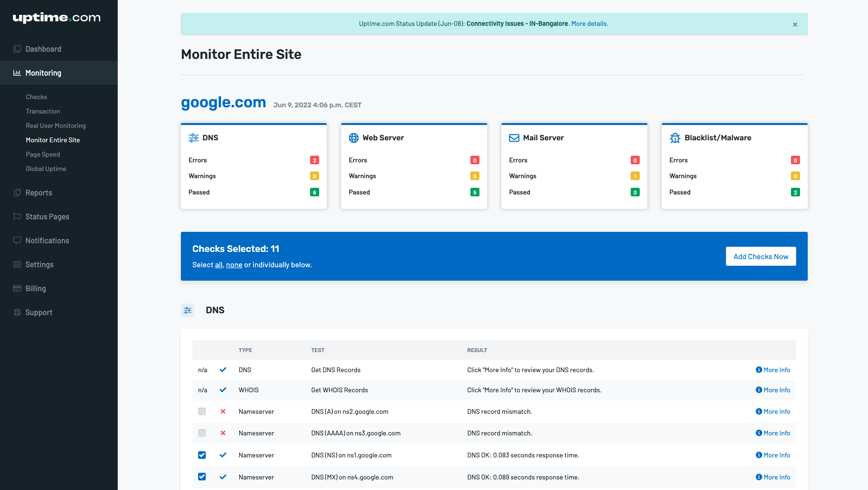868x490 pixels.
Task: Click the TYPE column header
Action: coord(245,350)
